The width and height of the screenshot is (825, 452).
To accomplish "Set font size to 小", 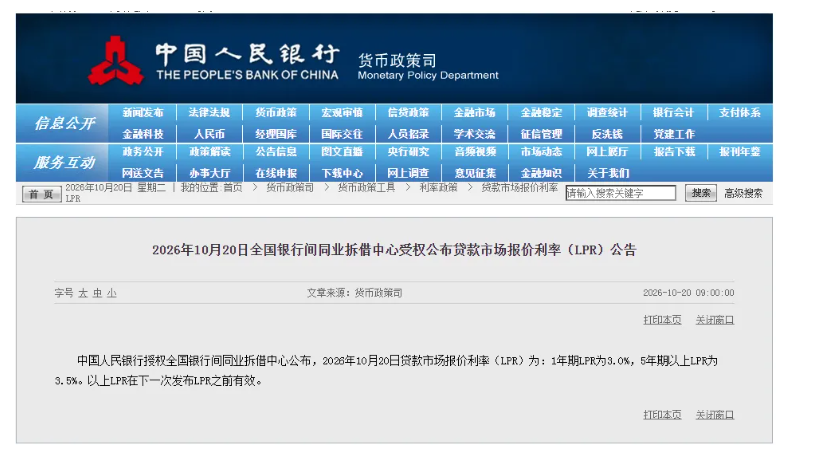I will (112, 293).
